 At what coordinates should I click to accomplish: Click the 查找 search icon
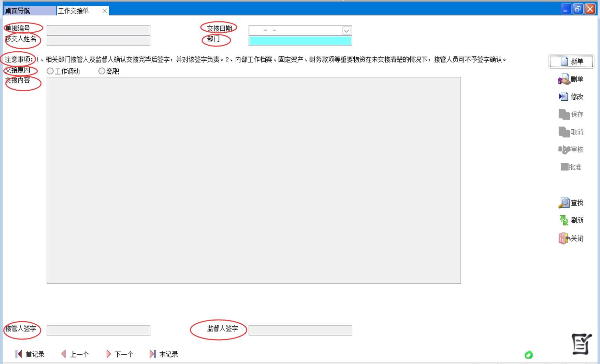pos(564,203)
